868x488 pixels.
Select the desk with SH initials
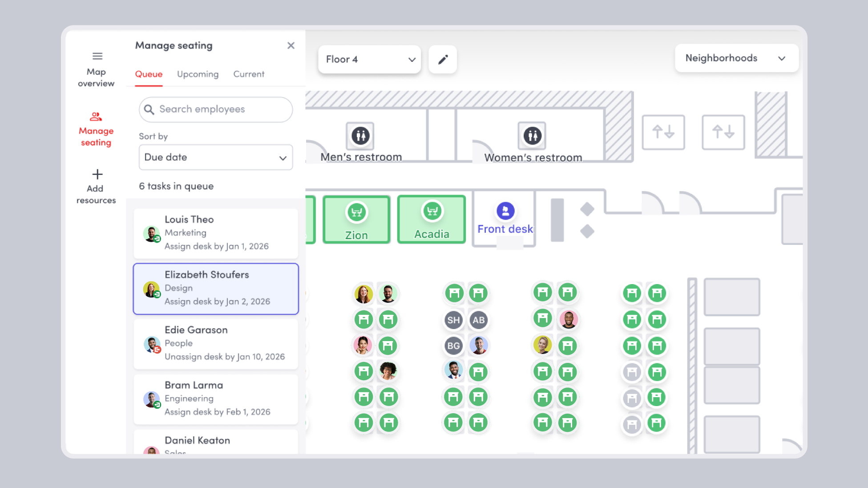pos(453,320)
